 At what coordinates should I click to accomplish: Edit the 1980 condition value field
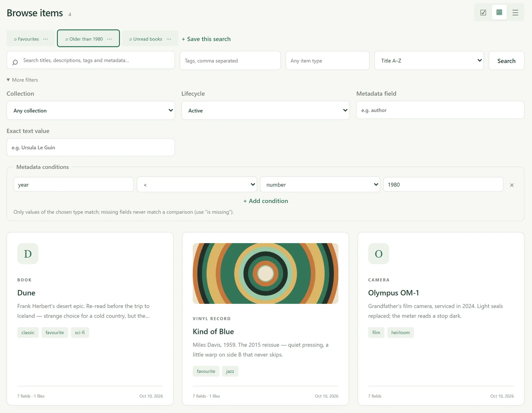click(443, 185)
